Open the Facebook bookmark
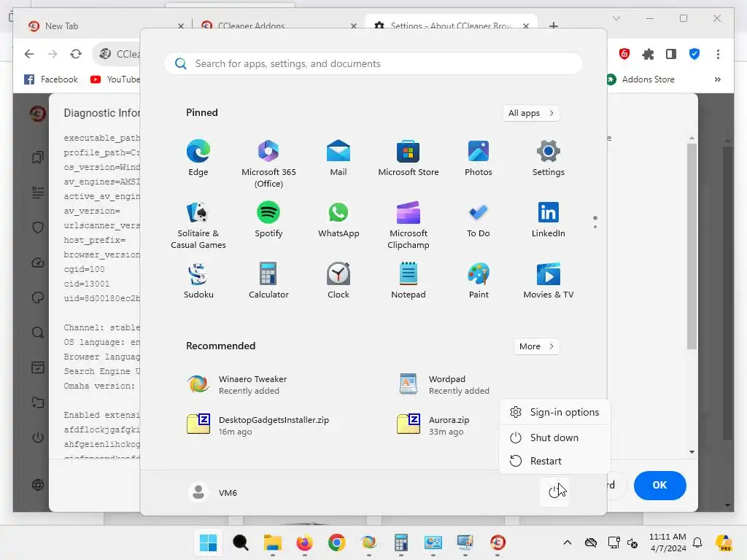Image resolution: width=747 pixels, height=560 pixels. click(51, 79)
